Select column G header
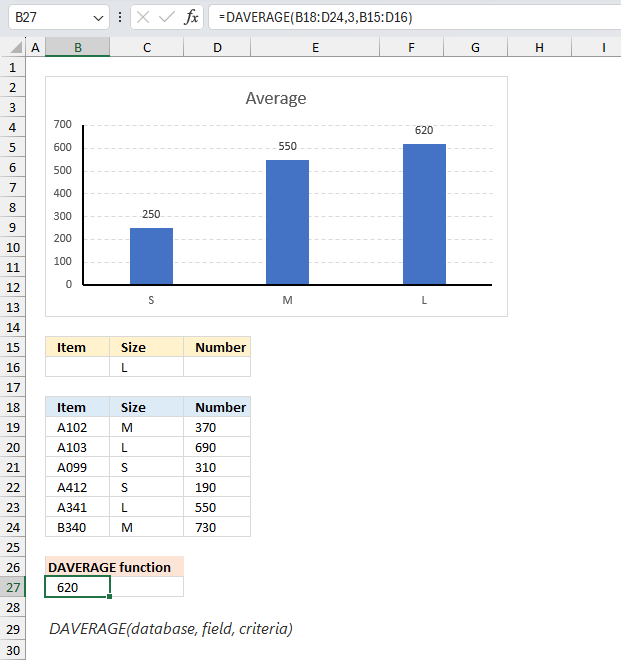621x660 pixels. pyautogui.click(x=475, y=47)
